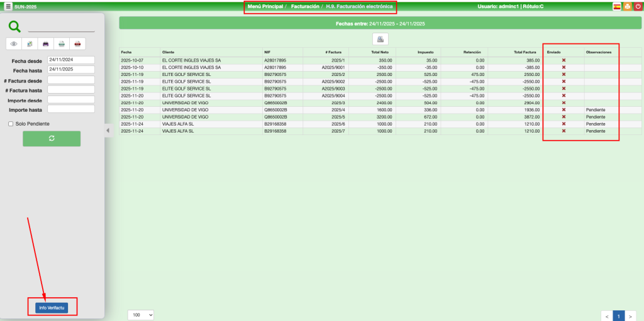Click the Importe hasta input field

[70, 109]
